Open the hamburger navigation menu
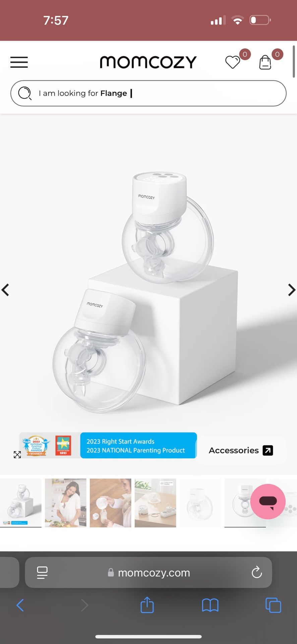The image size is (297, 644). 19,62
